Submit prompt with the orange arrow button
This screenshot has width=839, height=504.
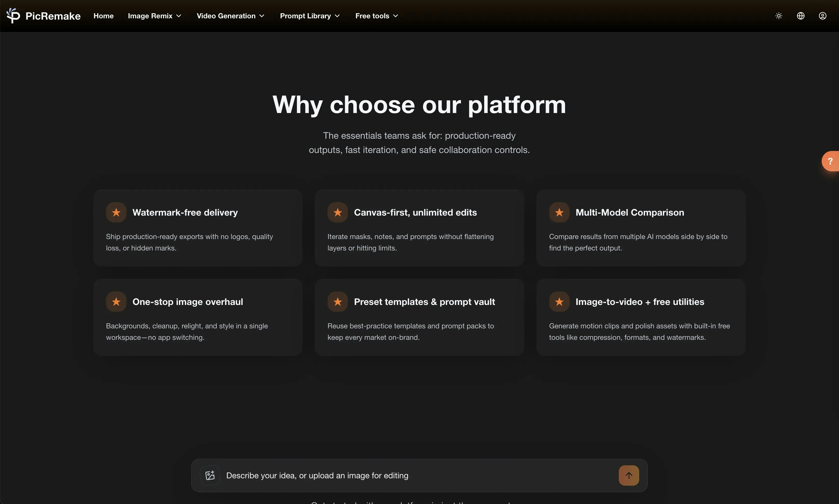tap(628, 475)
